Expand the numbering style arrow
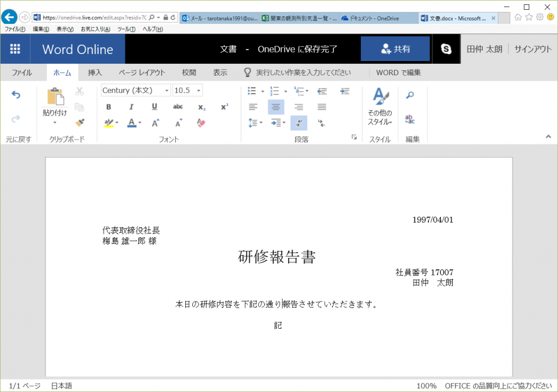The image size is (558, 392). pyautogui.click(x=286, y=92)
